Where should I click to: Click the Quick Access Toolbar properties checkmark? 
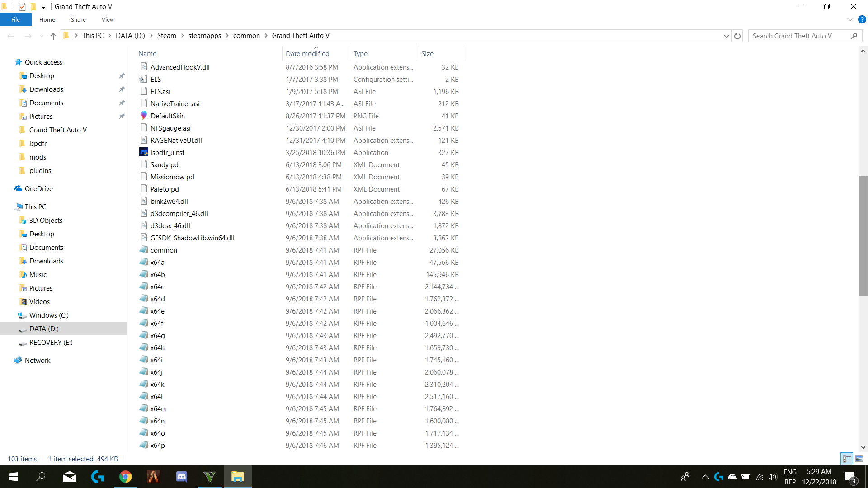22,7
